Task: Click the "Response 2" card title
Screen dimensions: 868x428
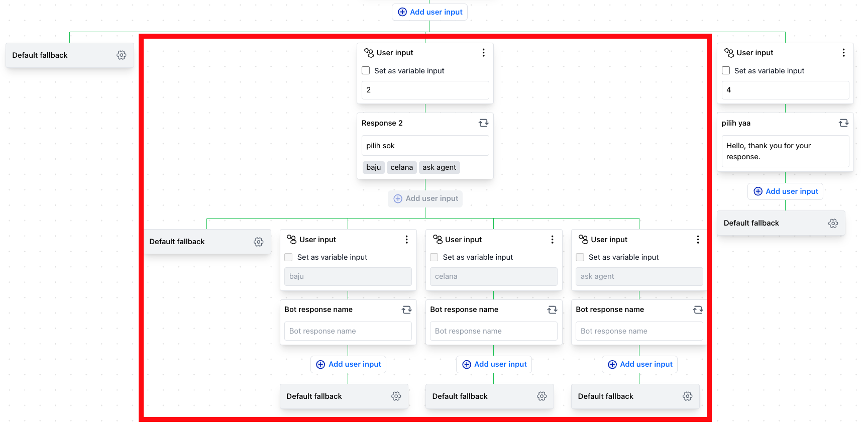Action: click(382, 123)
